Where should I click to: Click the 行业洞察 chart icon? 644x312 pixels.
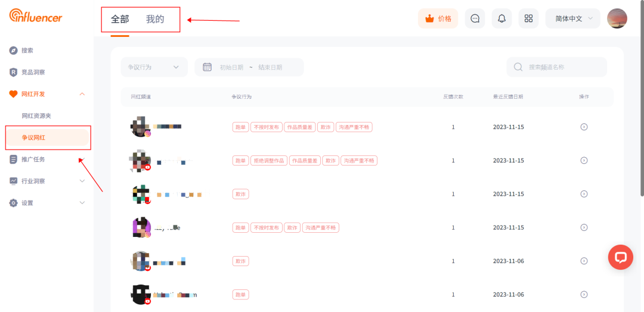pyautogui.click(x=14, y=181)
